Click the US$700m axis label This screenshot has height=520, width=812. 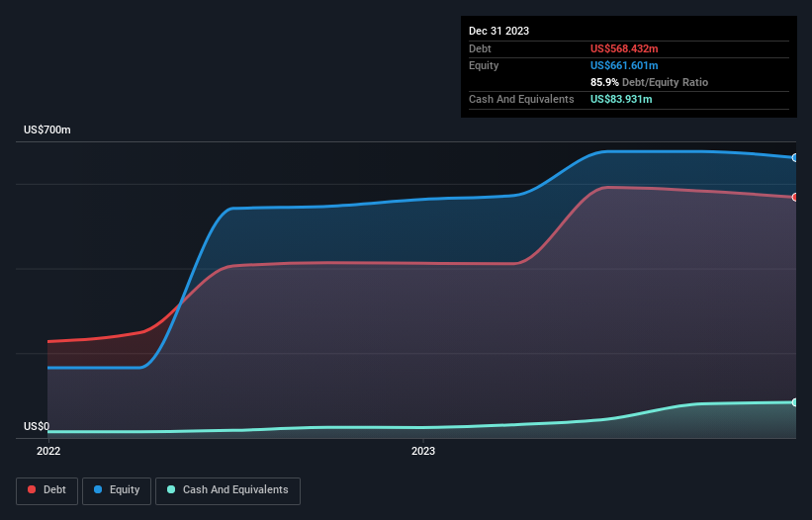coord(47,130)
